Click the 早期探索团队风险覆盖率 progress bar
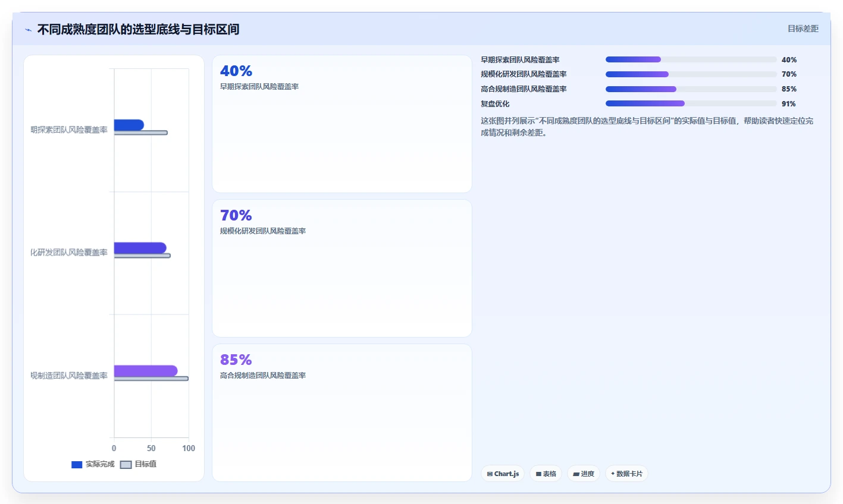843x504 pixels. (691, 59)
